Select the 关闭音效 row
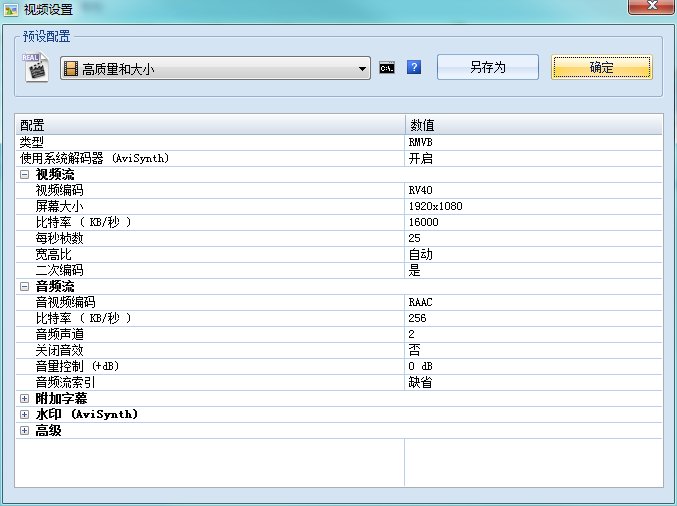The height and width of the screenshot is (506, 677). [x=339, y=350]
